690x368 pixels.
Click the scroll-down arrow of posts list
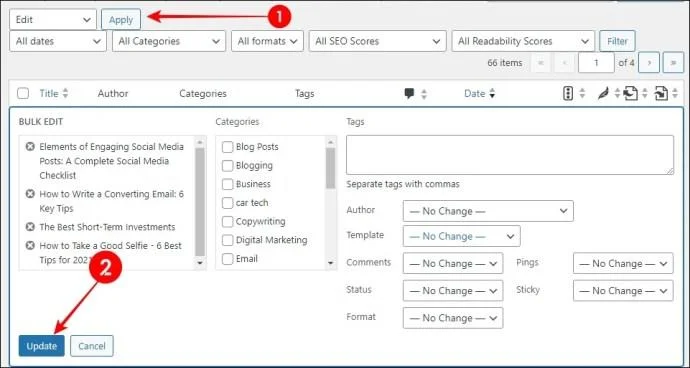200,263
